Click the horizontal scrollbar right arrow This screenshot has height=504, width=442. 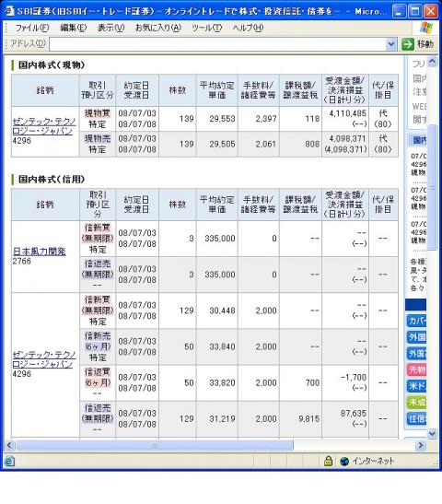pos(420,445)
